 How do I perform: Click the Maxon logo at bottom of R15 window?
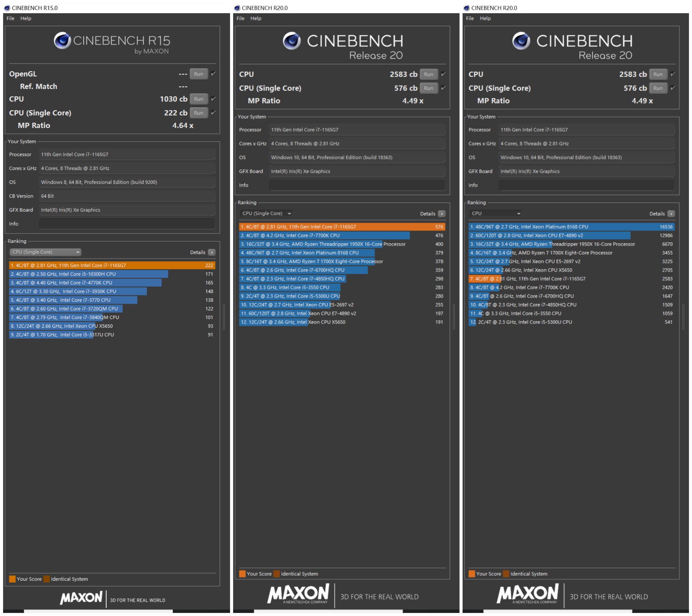coord(81,598)
